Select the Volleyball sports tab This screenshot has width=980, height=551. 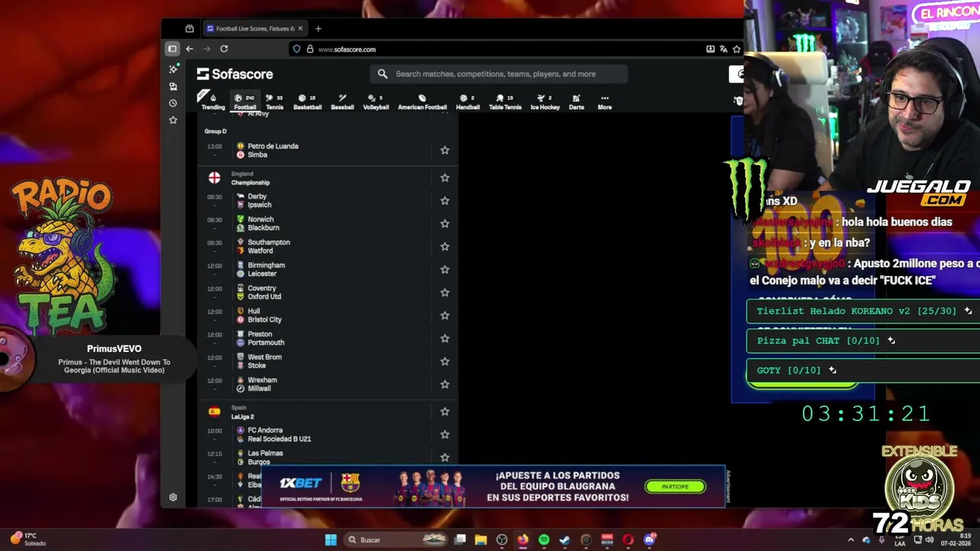[x=376, y=102]
